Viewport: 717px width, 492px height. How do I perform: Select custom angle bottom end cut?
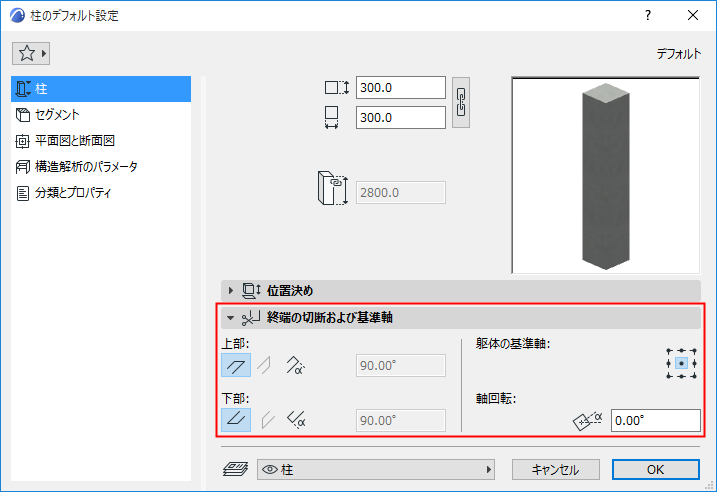click(296, 420)
